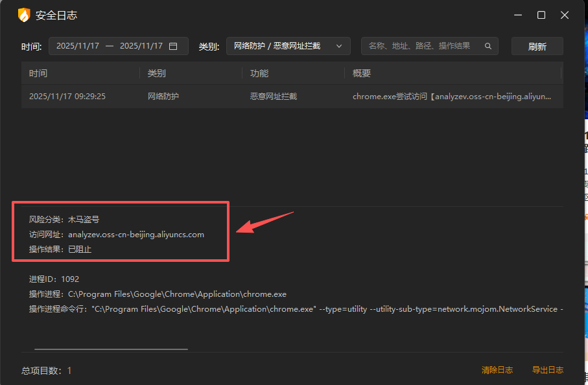Click the 总项目数: 1 status text
588x385 pixels.
pos(47,370)
